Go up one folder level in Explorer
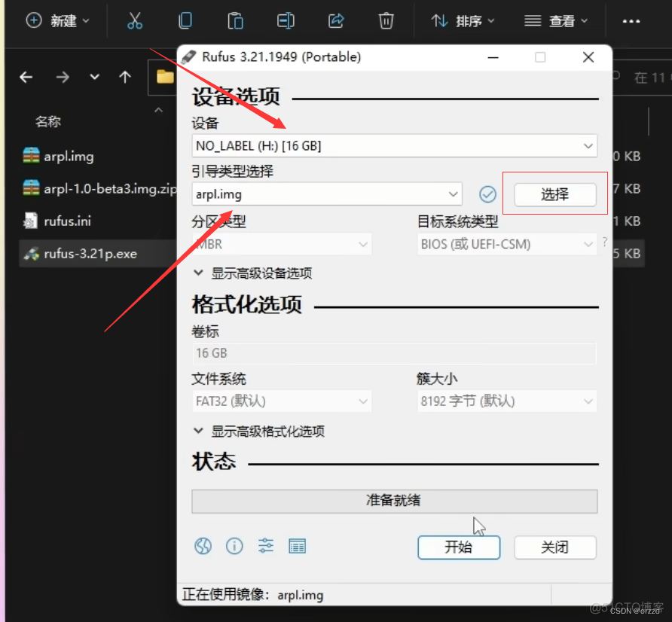Viewport: 672px width, 622px height. click(x=125, y=77)
